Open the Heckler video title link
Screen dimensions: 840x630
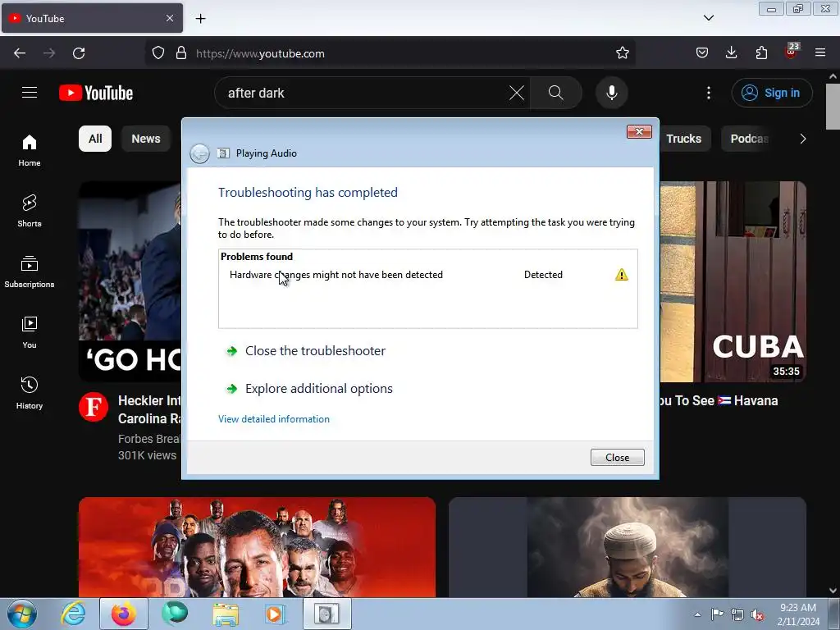pos(149,409)
